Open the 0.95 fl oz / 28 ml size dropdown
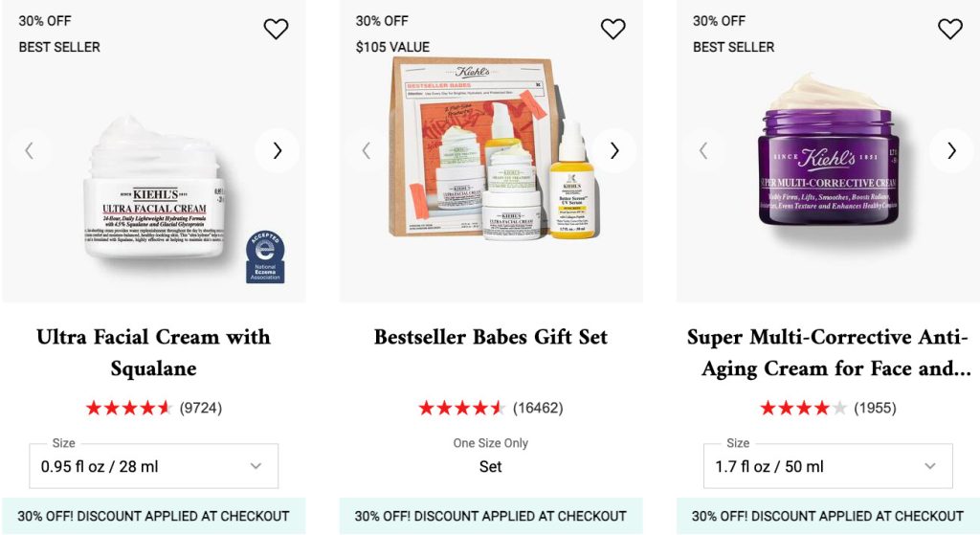 [153, 466]
